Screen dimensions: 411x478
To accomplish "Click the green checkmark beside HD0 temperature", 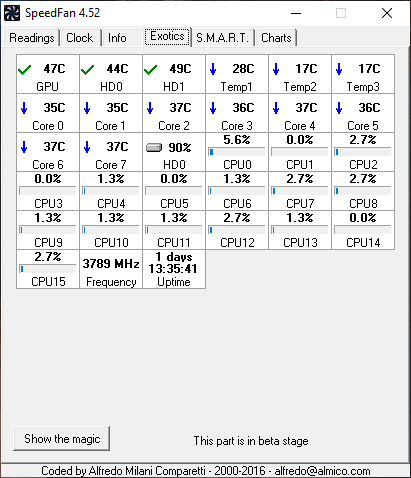I will pyautogui.click(x=87, y=70).
